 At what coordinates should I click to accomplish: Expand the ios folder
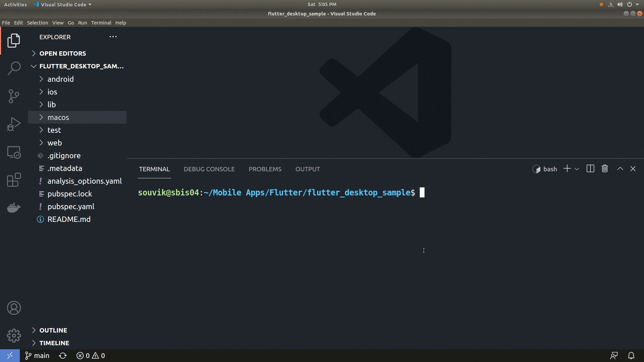77,92
